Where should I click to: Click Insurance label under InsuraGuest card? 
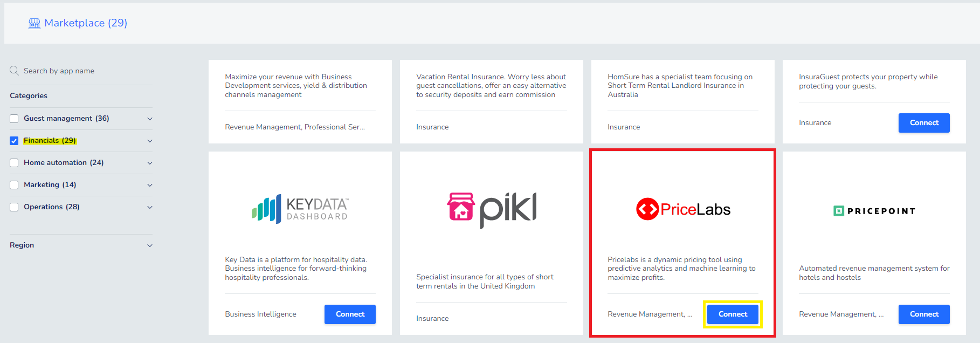[x=815, y=122]
